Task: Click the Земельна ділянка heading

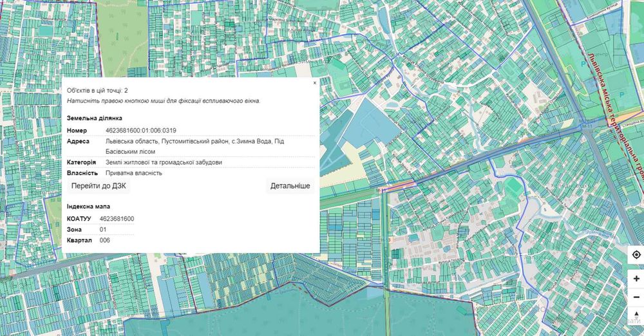Action: point(95,118)
